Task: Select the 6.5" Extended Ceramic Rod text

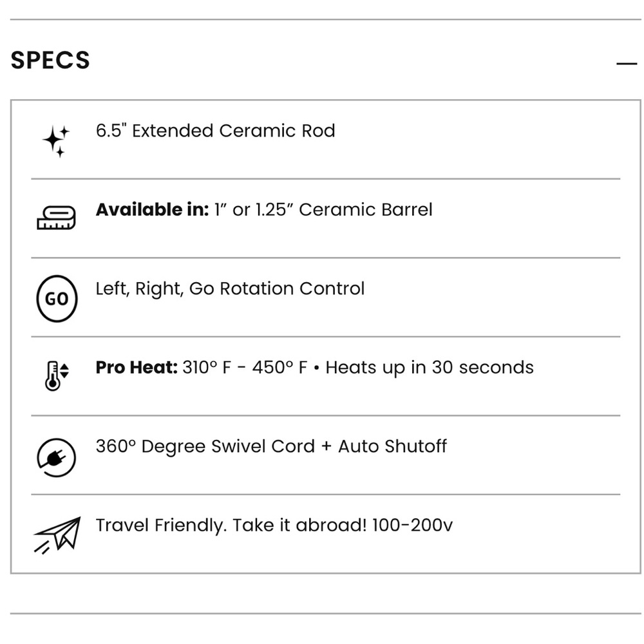Action: pyautogui.click(x=216, y=131)
